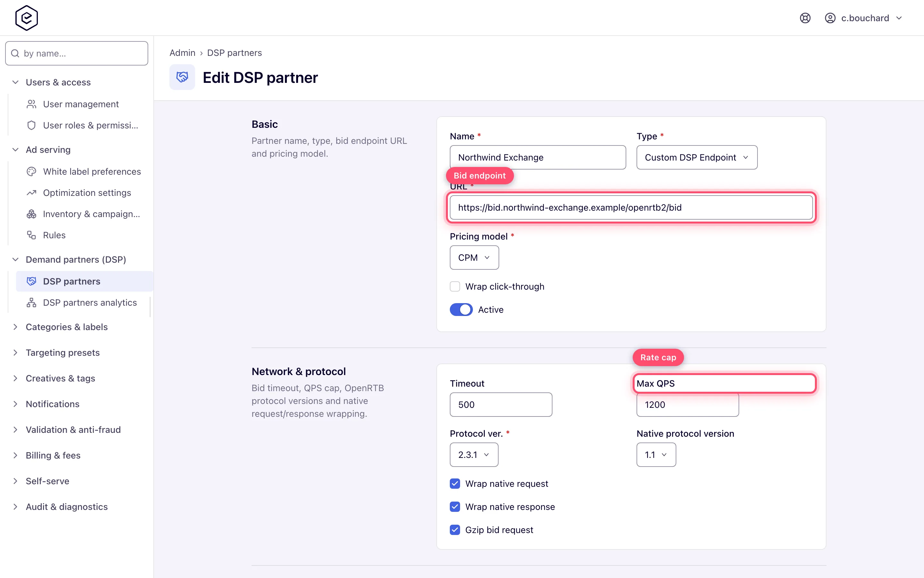
Task: Click the shield icon for User roles
Action: click(31, 125)
